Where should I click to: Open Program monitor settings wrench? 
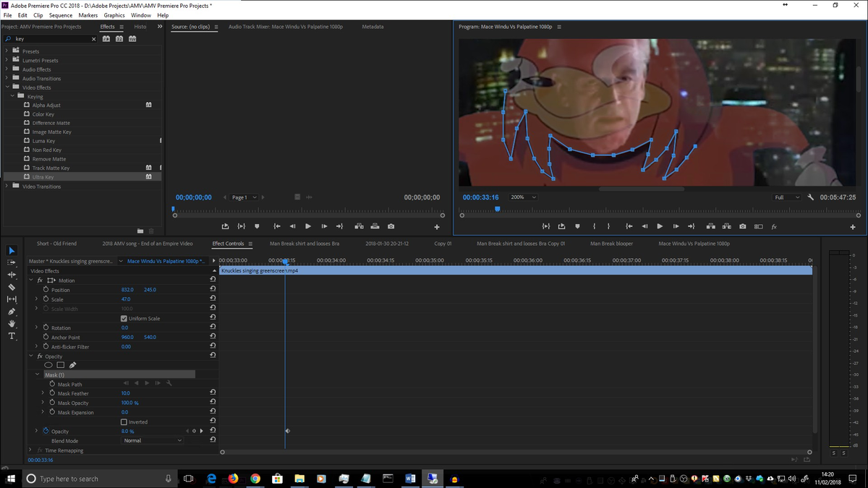(811, 197)
